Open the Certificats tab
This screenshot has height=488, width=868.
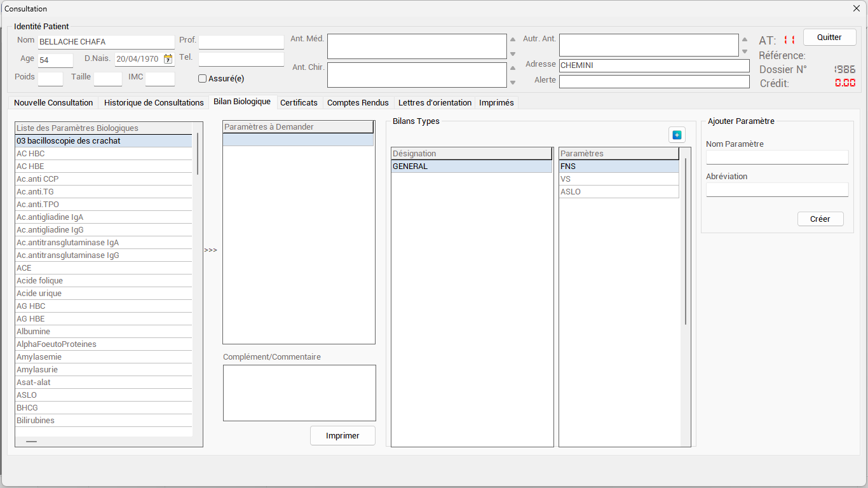click(x=299, y=102)
